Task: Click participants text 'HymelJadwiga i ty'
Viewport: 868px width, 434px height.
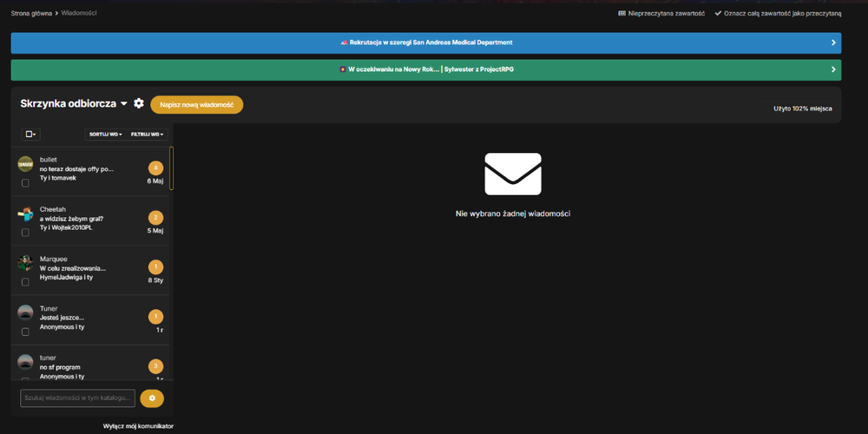Action: tap(67, 278)
